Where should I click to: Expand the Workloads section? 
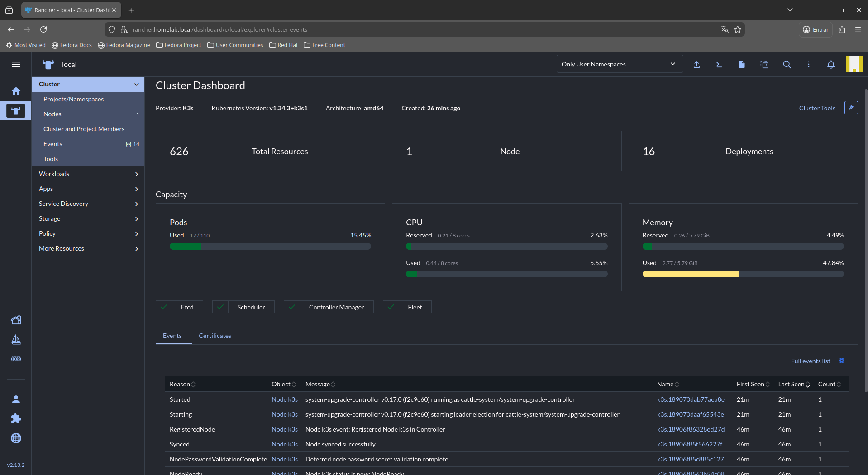tap(88, 174)
